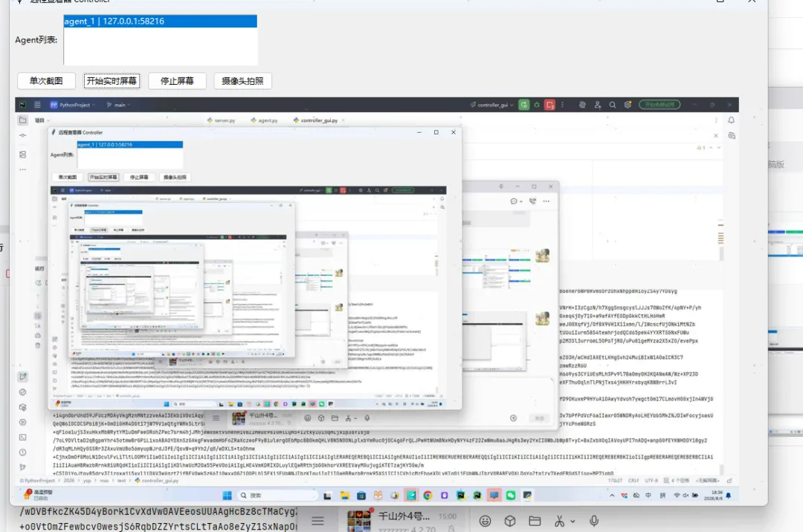The width and height of the screenshot is (803, 532).
Task: Switch to agent.py tab in outermost streamed PyCharm
Action: 264,120
